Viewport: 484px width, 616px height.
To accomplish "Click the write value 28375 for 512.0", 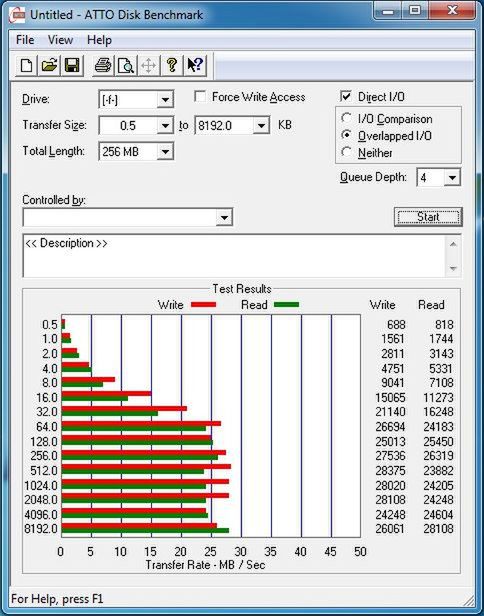I will 390,471.
